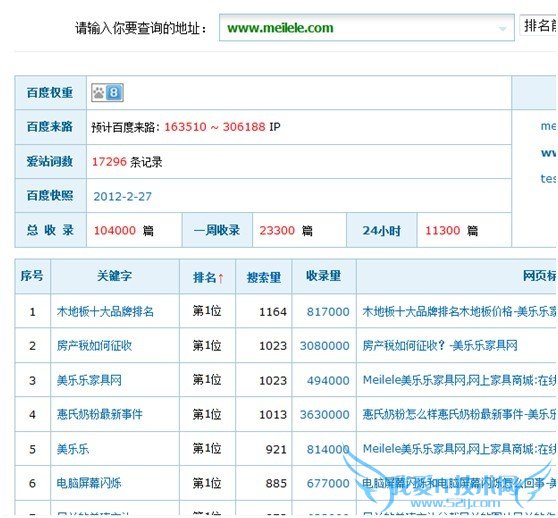558x518 pixels.
Task: Sort by the 搜索量 column header
Action: tap(264, 277)
